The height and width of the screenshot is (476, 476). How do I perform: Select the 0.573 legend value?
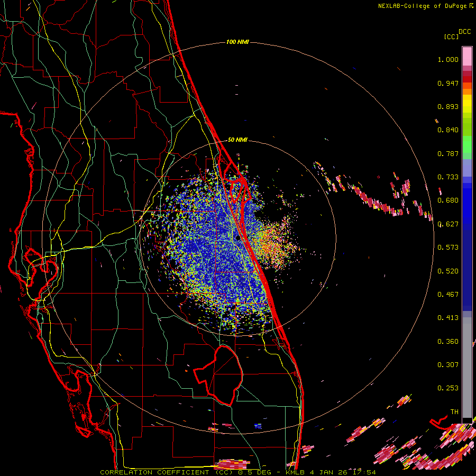(448, 248)
